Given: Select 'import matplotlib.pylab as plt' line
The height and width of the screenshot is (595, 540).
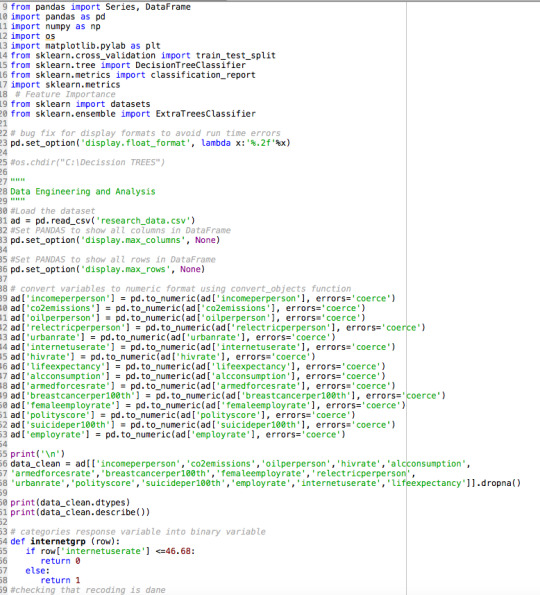Looking at the screenshot, I should coord(86,46).
